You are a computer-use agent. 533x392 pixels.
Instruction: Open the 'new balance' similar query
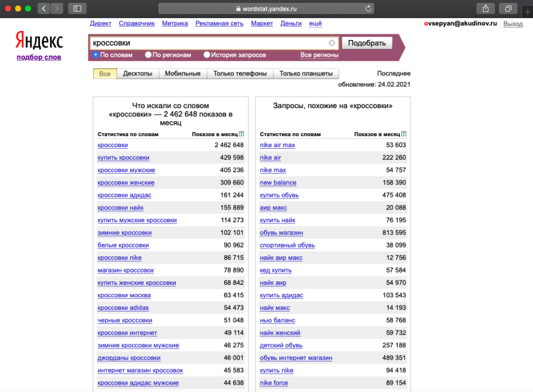pyautogui.click(x=278, y=182)
